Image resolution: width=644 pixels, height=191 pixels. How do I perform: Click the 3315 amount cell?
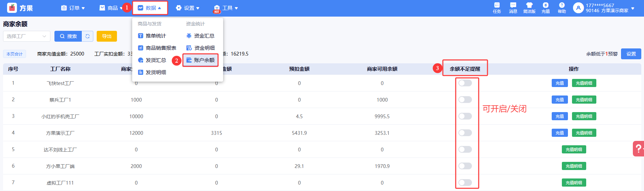pos(216,133)
